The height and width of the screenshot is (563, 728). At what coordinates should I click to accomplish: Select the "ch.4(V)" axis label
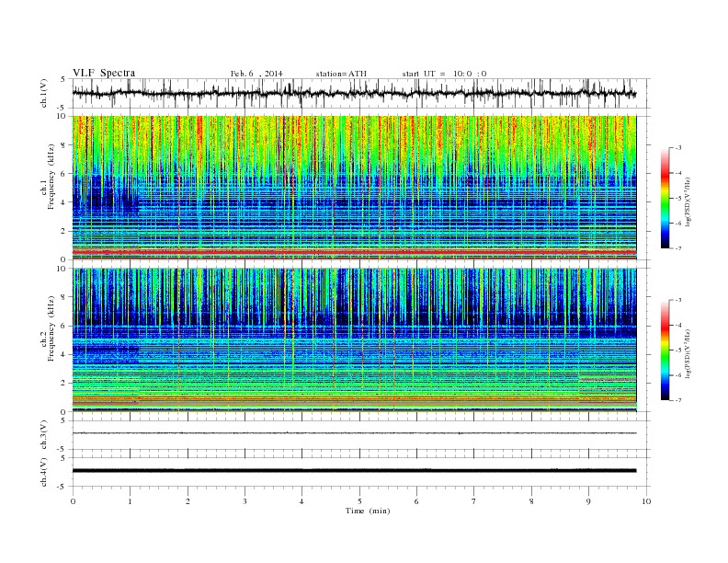(x=44, y=472)
